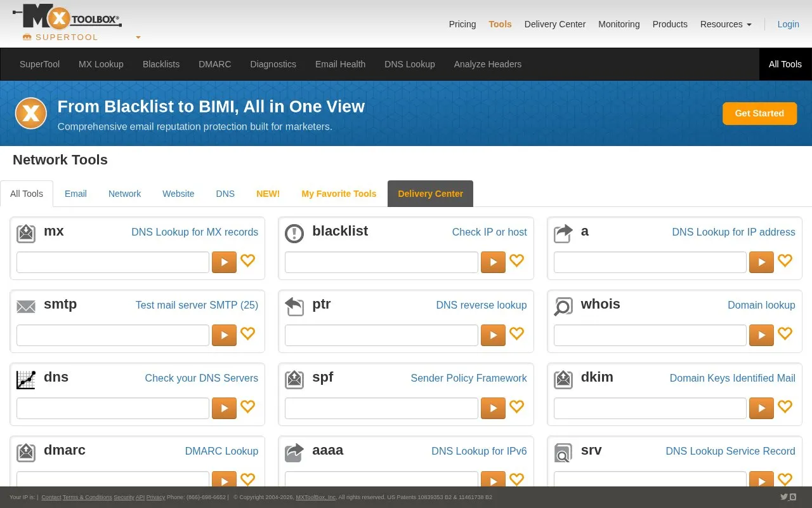
Task: Open the MxToolbox logo home link
Action: pyautogui.click(x=67, y=17)
